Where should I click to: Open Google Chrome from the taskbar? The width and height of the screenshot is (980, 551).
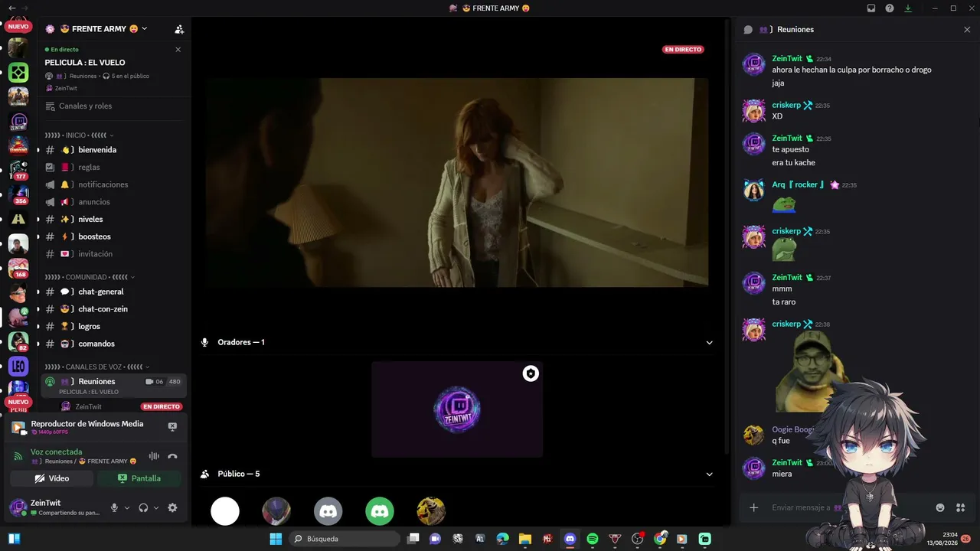click(660, 539)
